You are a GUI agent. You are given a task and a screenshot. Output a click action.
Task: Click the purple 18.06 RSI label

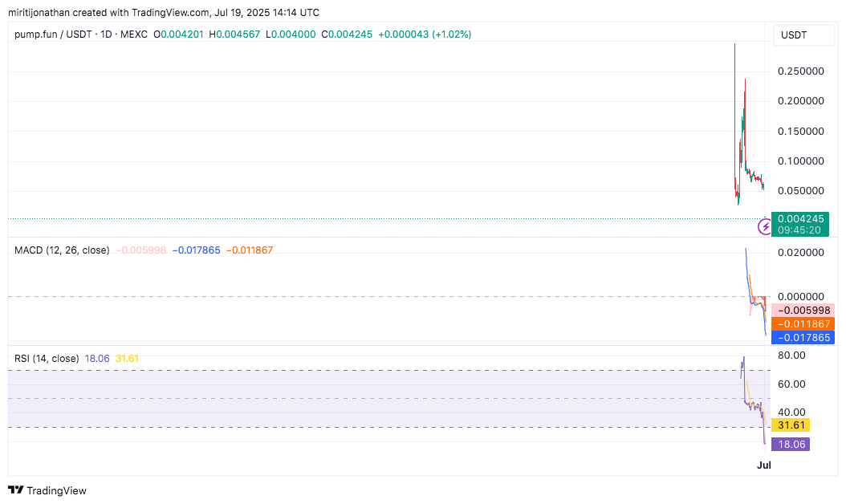click(791, 444)
